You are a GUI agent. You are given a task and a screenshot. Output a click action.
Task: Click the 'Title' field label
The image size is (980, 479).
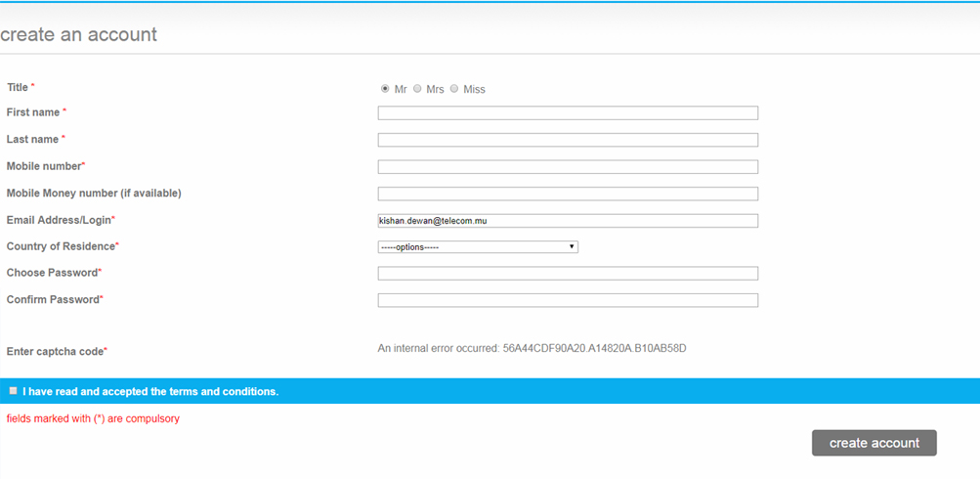(x=21, y=87)
